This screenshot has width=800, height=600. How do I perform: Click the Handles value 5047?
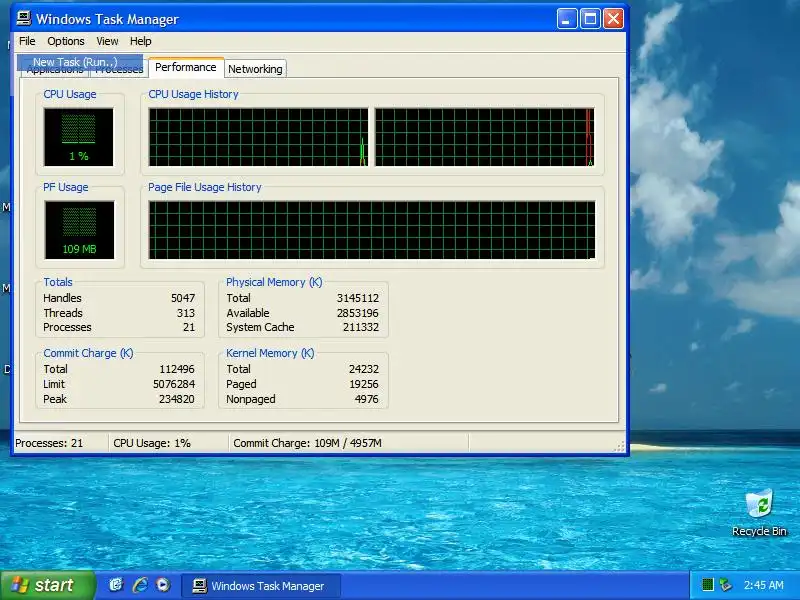point(183,298)
